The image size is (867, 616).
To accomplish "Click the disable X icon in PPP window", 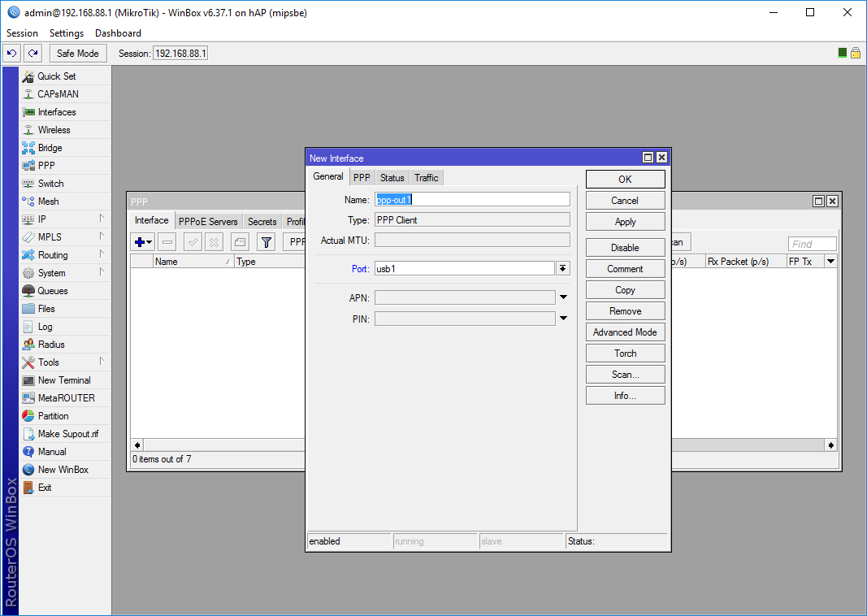I will [214, 242].
